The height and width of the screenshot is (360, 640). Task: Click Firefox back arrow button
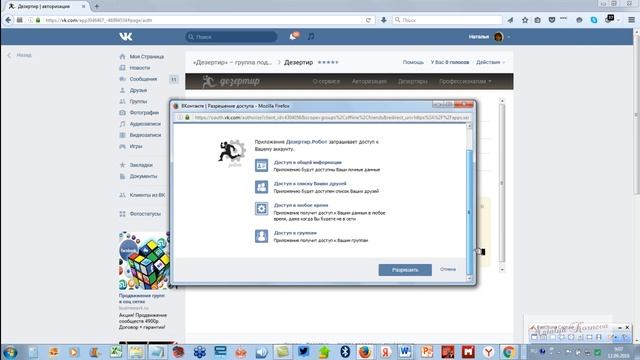[8, 20]
